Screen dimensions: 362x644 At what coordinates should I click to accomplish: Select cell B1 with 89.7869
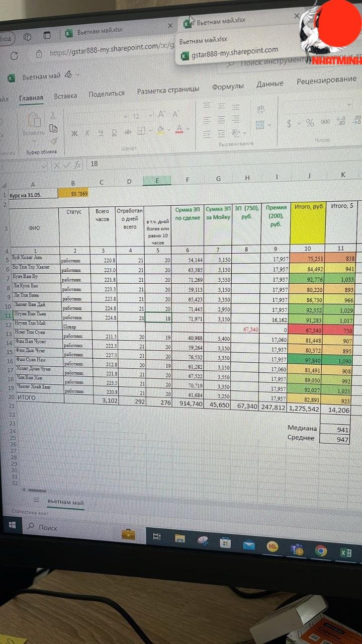tap(73, 193)
